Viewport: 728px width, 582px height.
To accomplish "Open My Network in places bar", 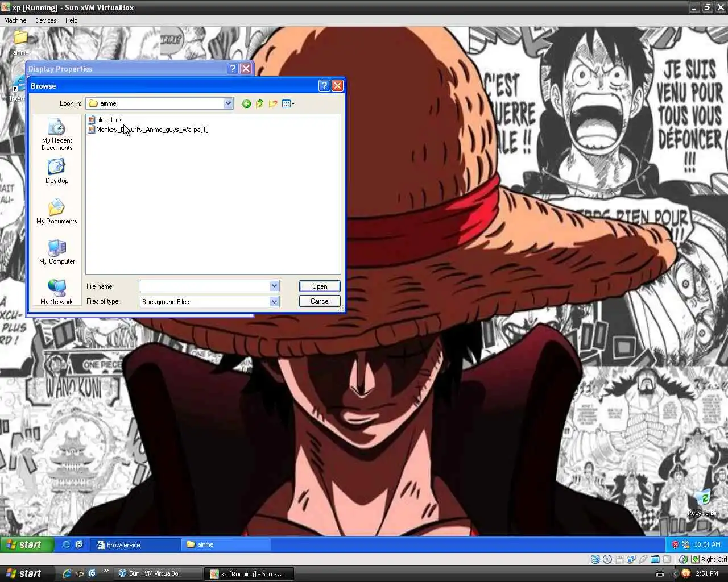I will [x=57, y=292].
